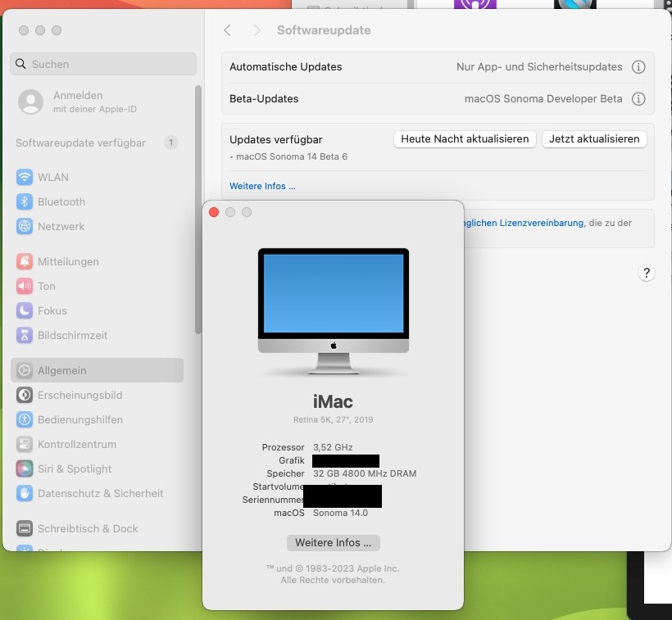Image resolution: width=672 pixels, height=620 pixels.
Task: Click Heute Nacht aktualisieren button
Action: pyautogui.click(x=465, y=139)
